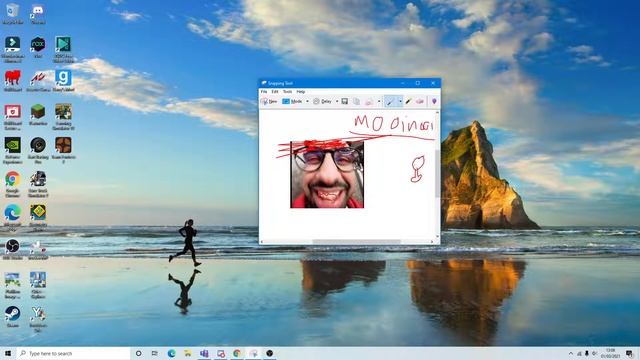Click the Mode button in Snipping Tool
Image resolution: width=640 pixels, height=360 pixels.
(x=293, y=101)
